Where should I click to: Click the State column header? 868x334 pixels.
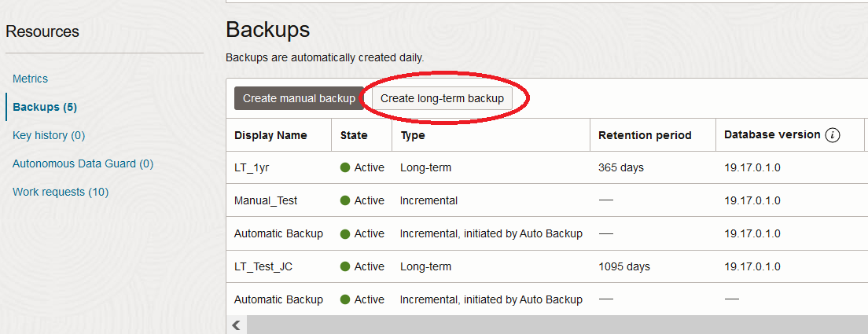point(354,135)
